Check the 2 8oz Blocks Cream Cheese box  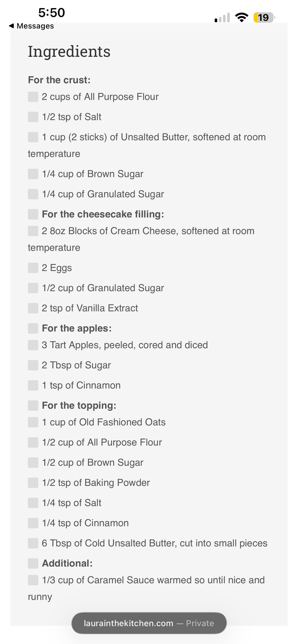pyautogui.click(x=33, y=231)
